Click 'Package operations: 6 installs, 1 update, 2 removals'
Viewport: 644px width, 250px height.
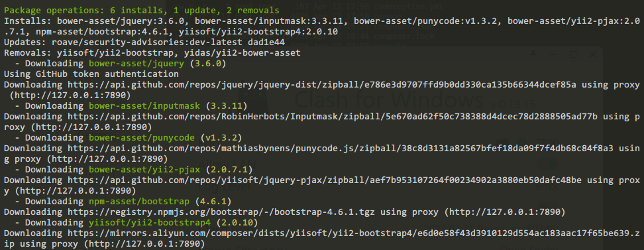pyautogui.click(x=142, y=11)
